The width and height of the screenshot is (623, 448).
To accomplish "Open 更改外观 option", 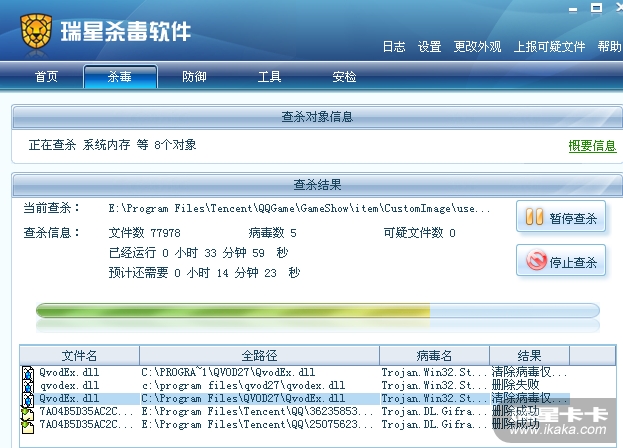I will (477, 47).
